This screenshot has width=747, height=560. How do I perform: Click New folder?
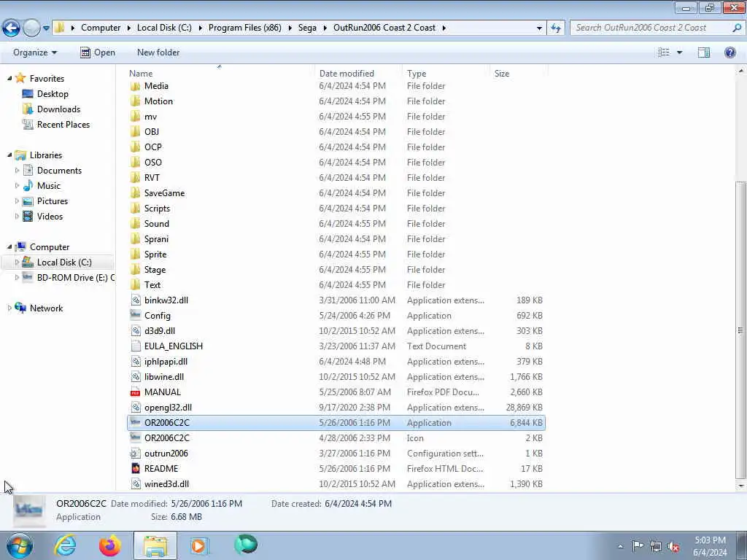(x=158, y=52)
